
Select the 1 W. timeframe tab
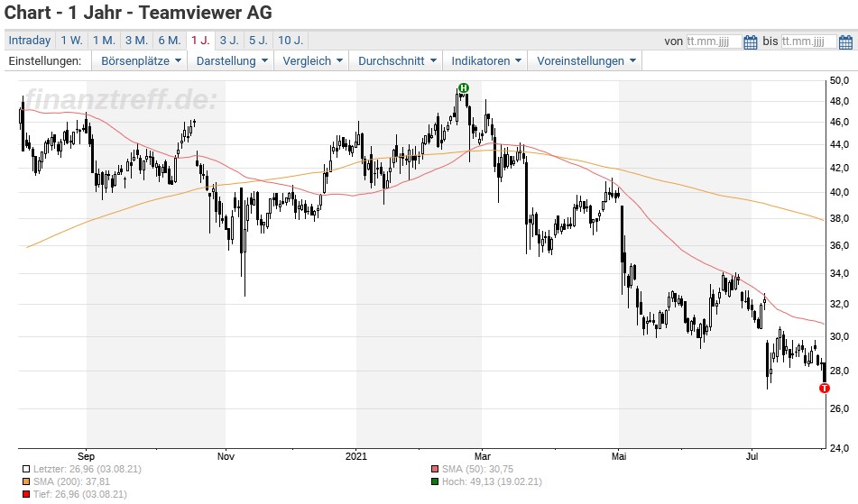pos(71,41)
